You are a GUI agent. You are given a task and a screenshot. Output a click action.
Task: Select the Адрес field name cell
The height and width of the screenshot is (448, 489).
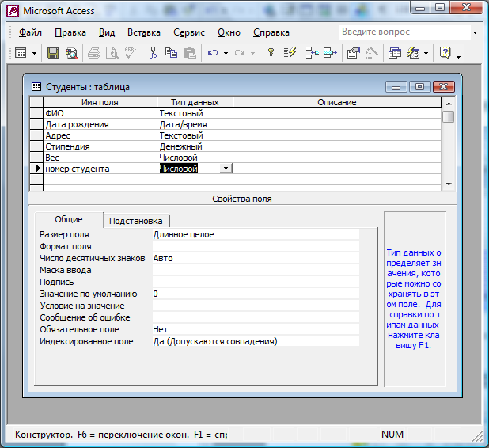(100, 135)
